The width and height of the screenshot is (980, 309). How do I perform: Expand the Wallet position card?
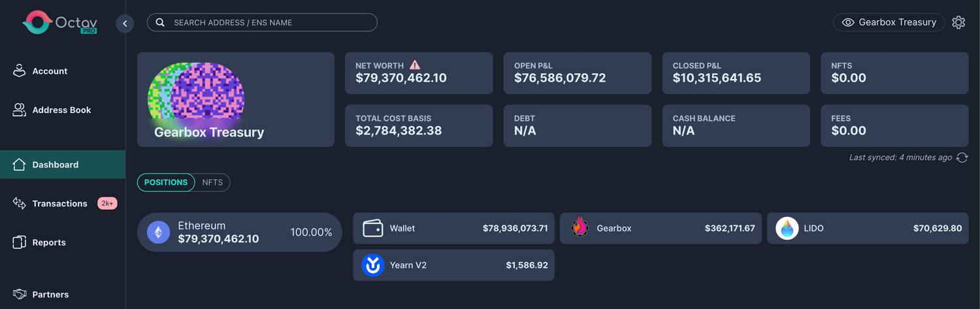coord(453,229)
